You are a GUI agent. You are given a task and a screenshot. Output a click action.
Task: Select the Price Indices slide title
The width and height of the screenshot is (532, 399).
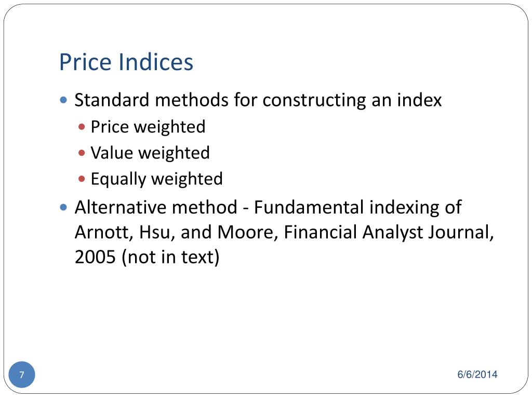pos(126,62)
